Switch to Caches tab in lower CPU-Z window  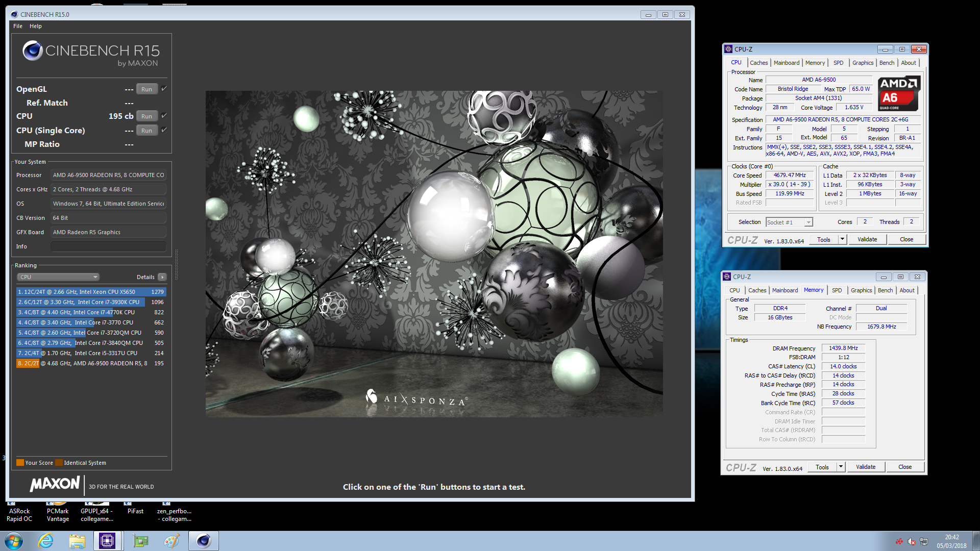(757, 290)
